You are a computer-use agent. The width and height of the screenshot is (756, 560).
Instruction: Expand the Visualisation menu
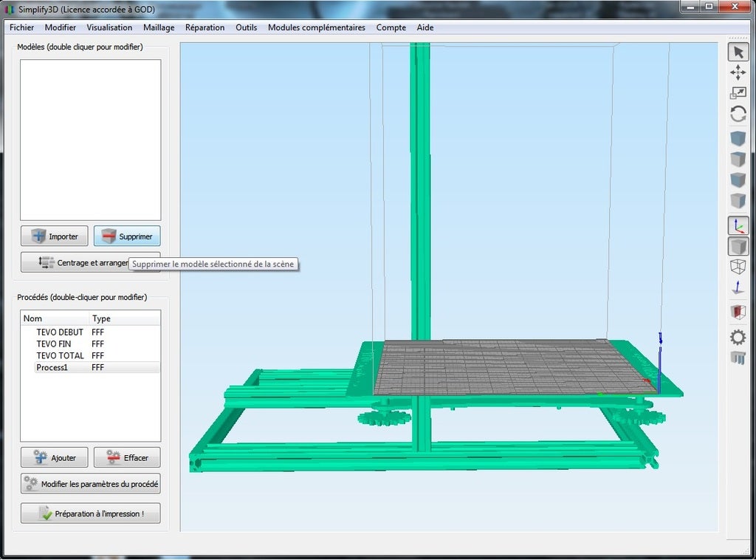click(109, 27)
